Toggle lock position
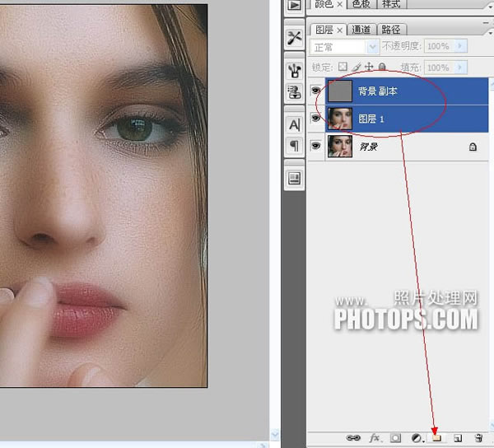Screen dimensions: 494x448 [369, 67]
